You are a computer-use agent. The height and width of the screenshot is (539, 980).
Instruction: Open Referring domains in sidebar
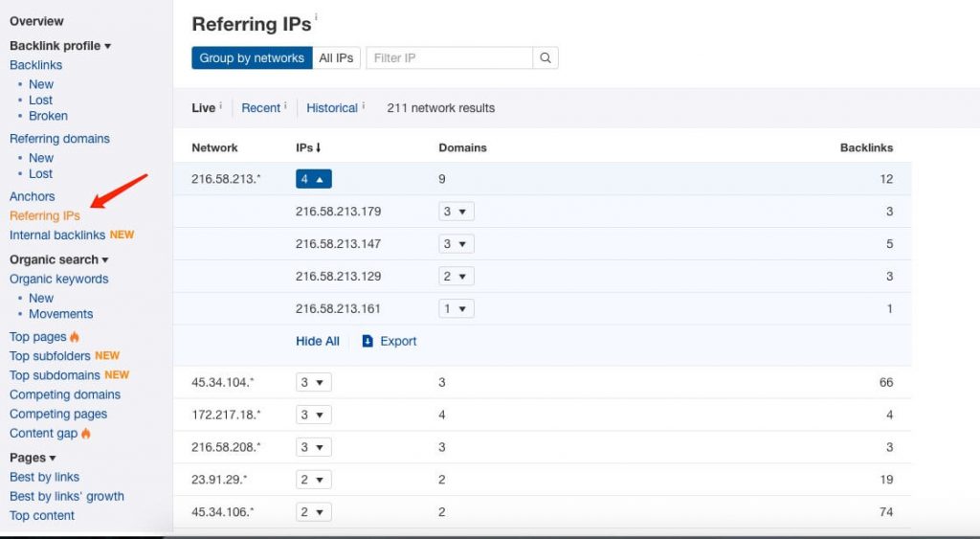[x=59, y=139]
